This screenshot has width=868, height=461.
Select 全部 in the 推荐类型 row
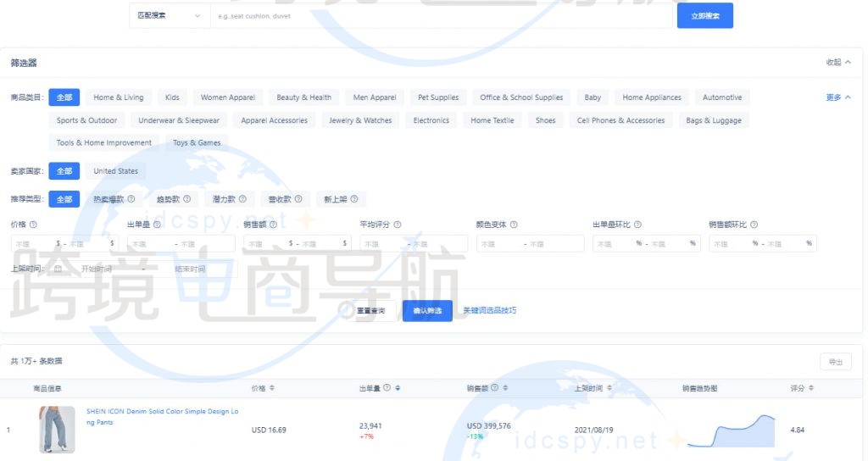click(64, 199)
